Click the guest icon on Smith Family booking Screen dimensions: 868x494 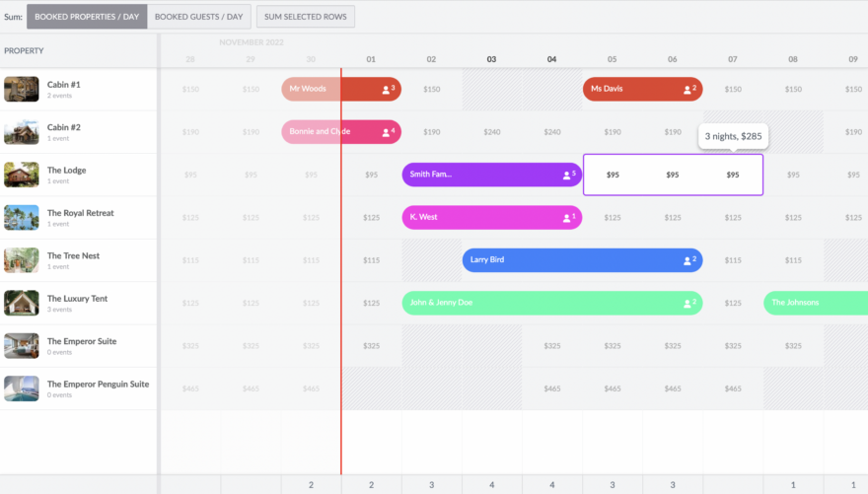pos(568,175)
